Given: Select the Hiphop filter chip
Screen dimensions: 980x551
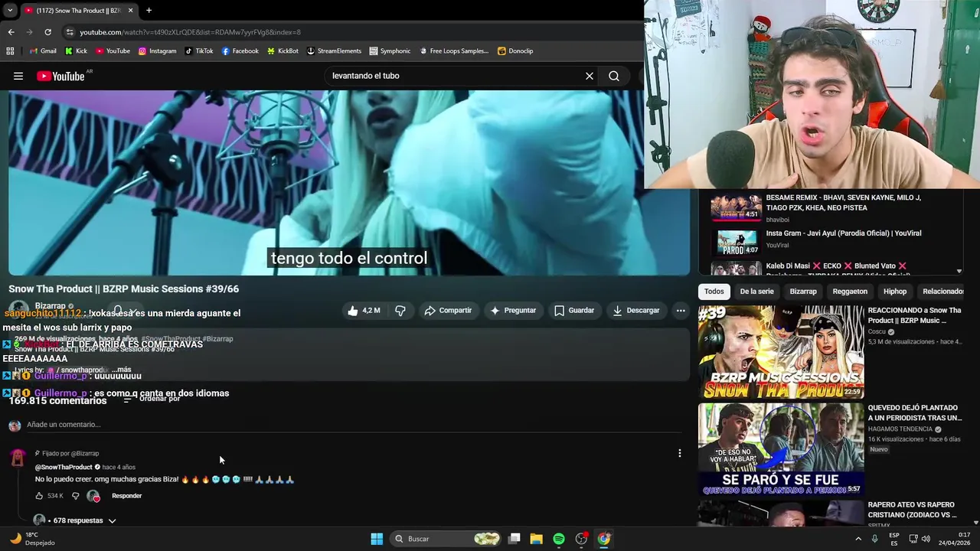Looking at the screenshot, I should (x=895, y=292).
